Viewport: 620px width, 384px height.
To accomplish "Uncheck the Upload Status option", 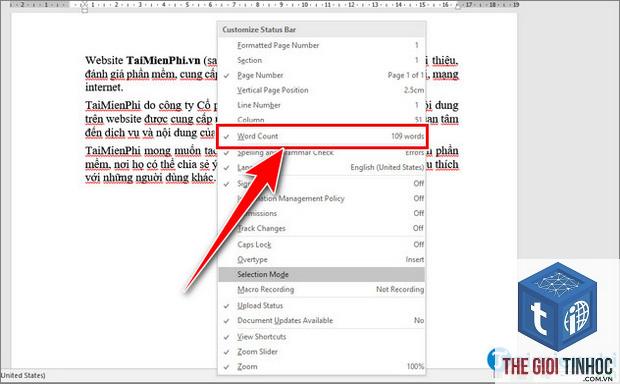I will click(x=322, y=306).
